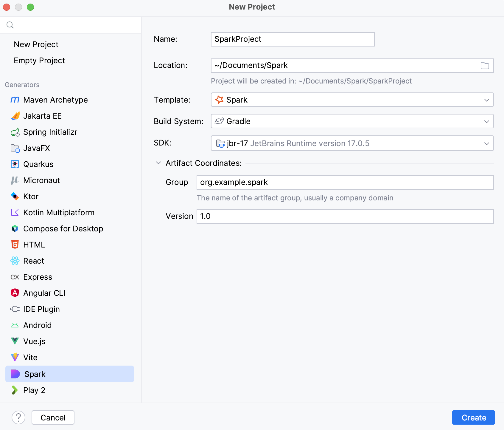Click the jbr-17 SDK folder icon
The width and height of the screenshot is (504, 430).
(x=220, y=143)
